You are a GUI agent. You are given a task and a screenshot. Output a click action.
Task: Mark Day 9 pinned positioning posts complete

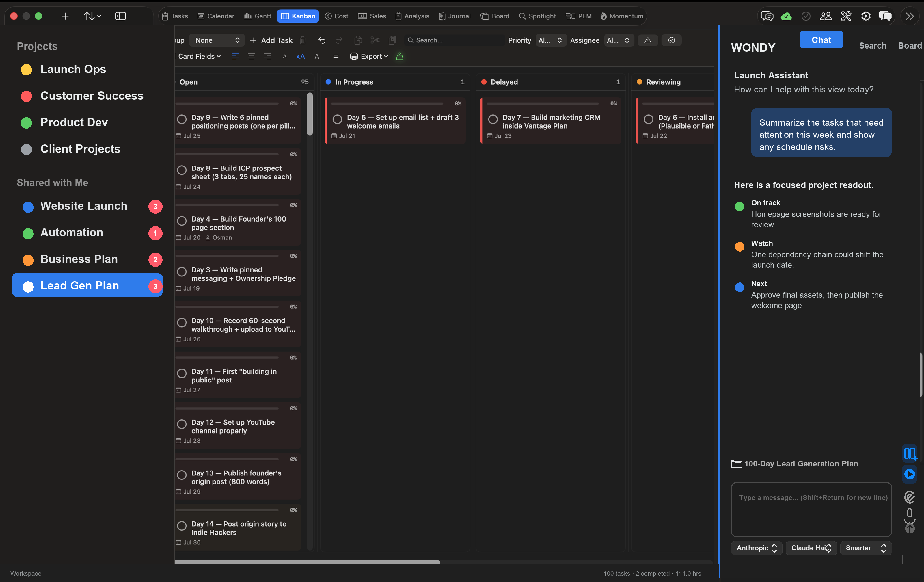[x=182, y=119]
